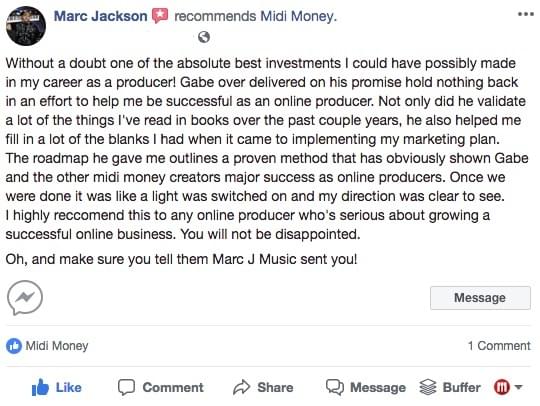
Task: Click the Like thumbs-up icon
Action: (40, 387)
